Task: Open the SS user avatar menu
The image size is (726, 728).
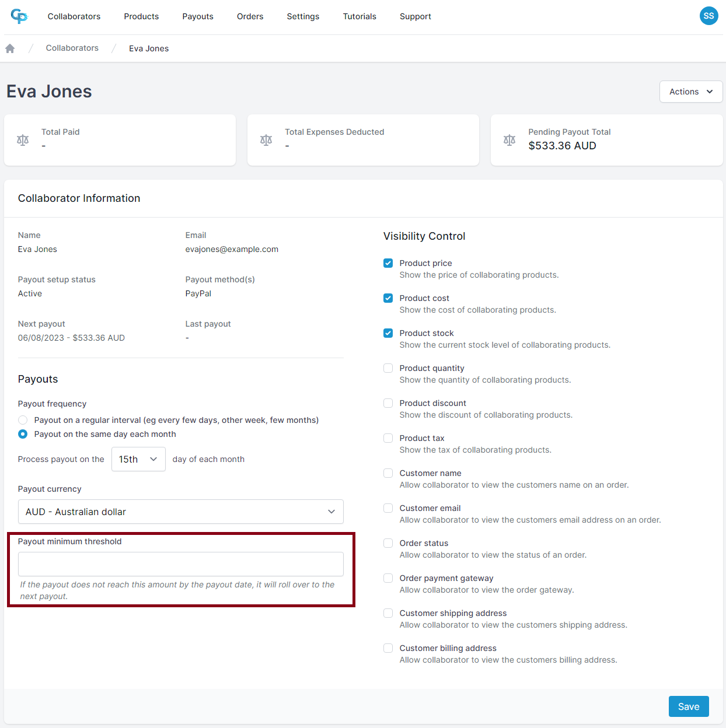Action: click(708, 16)
